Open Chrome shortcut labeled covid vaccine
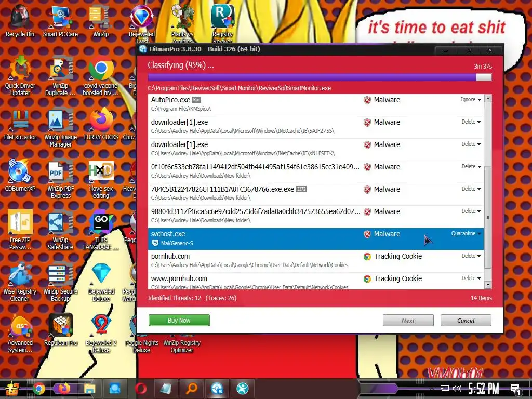Image resolution: width=532 pixels, height=399 pixels. (x=101, y=76)
